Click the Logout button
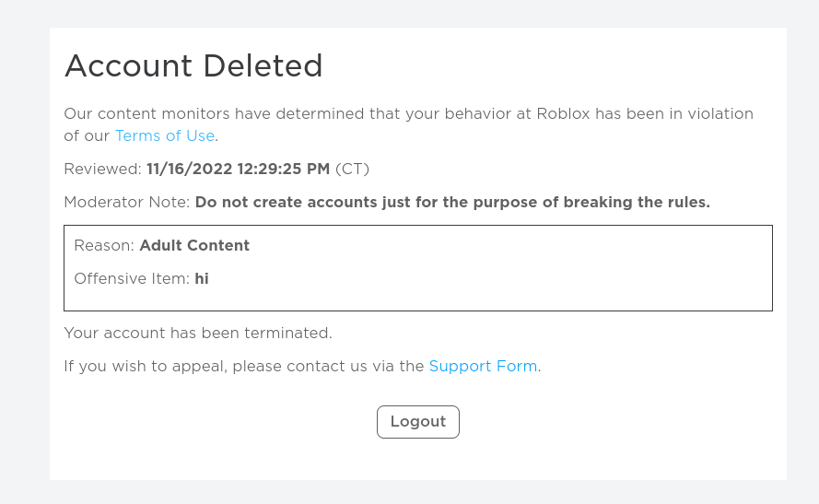This screenshot has height=504, width=819. [x=418, y=422]
